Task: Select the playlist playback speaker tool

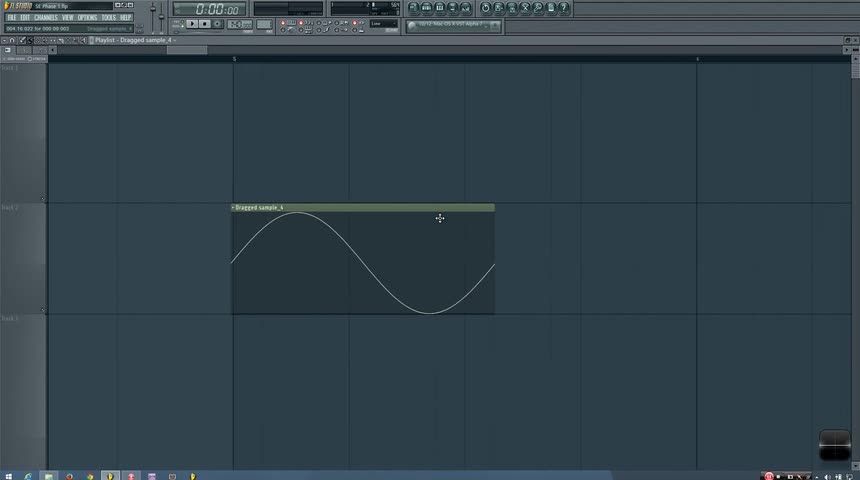Action: 83,40
